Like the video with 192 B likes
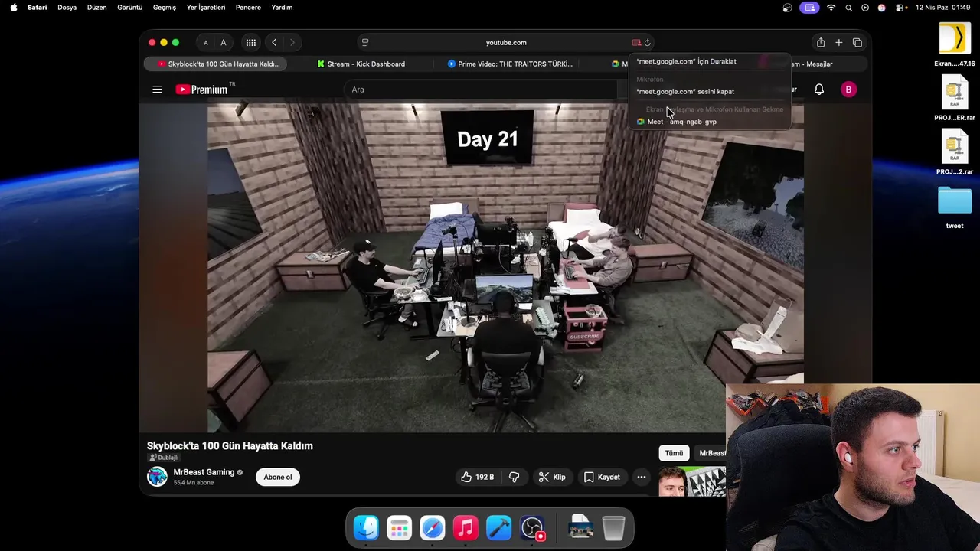Viewport: 980px width, 551px height. pyautogui.click(x=477, y=477)
